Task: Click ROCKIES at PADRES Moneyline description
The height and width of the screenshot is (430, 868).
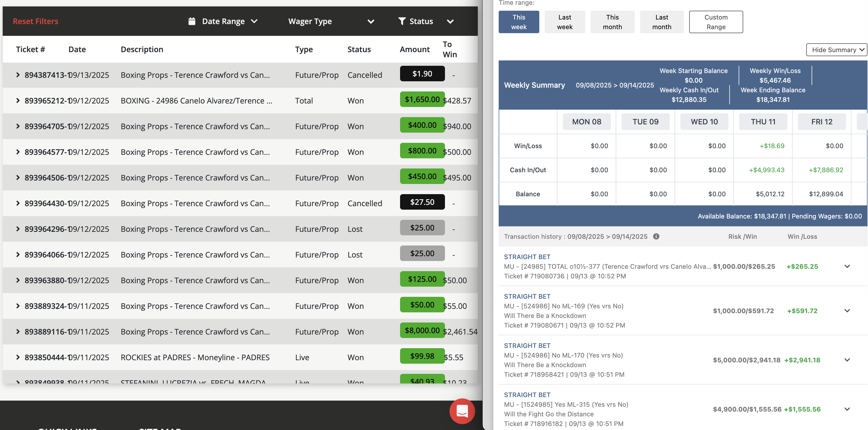Action: (x=195, y=357)
